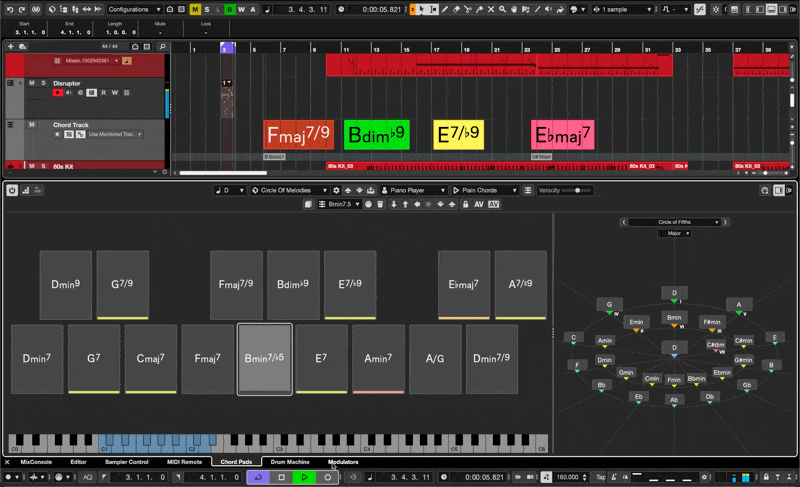Click the global Mute 'M' button in toolbar

tap(195, 9)
